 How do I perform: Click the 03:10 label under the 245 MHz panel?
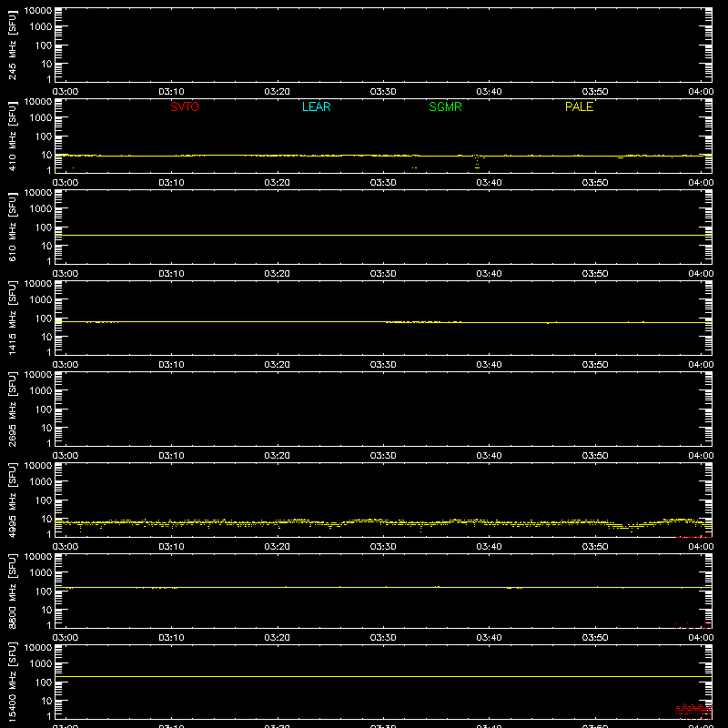pyautogui.click(x=171, y=92)
